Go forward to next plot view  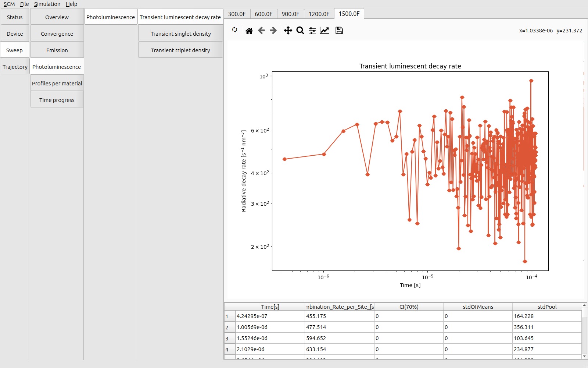click(273, 31)
